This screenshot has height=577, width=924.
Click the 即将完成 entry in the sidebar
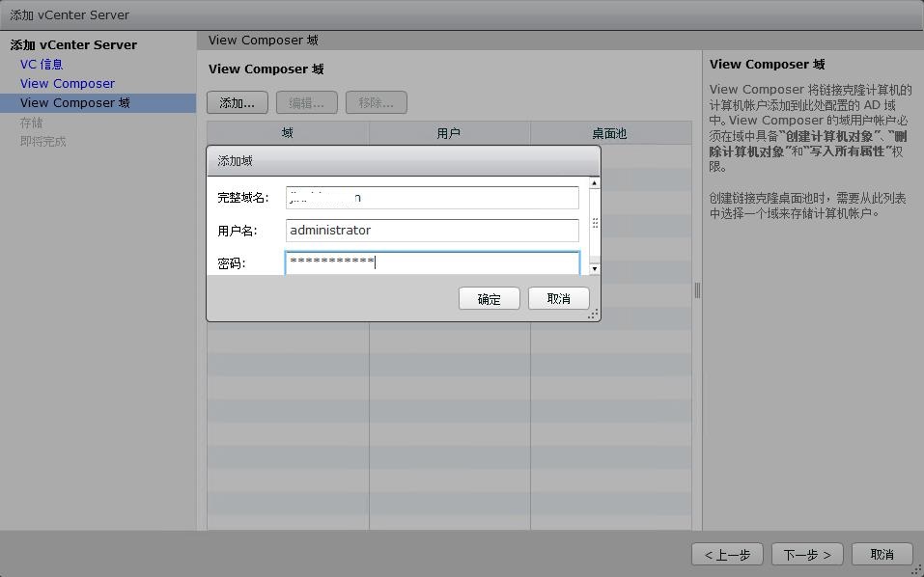(42, 140)
